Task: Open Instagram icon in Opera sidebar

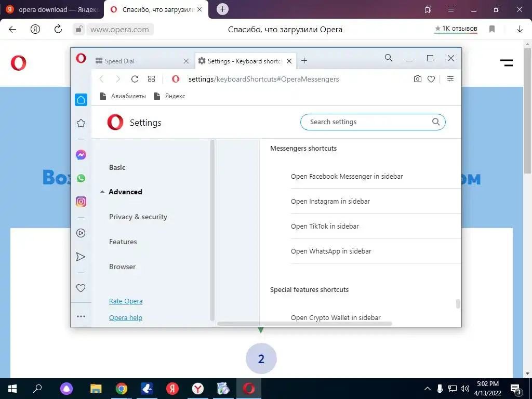Action: point(81,202)
